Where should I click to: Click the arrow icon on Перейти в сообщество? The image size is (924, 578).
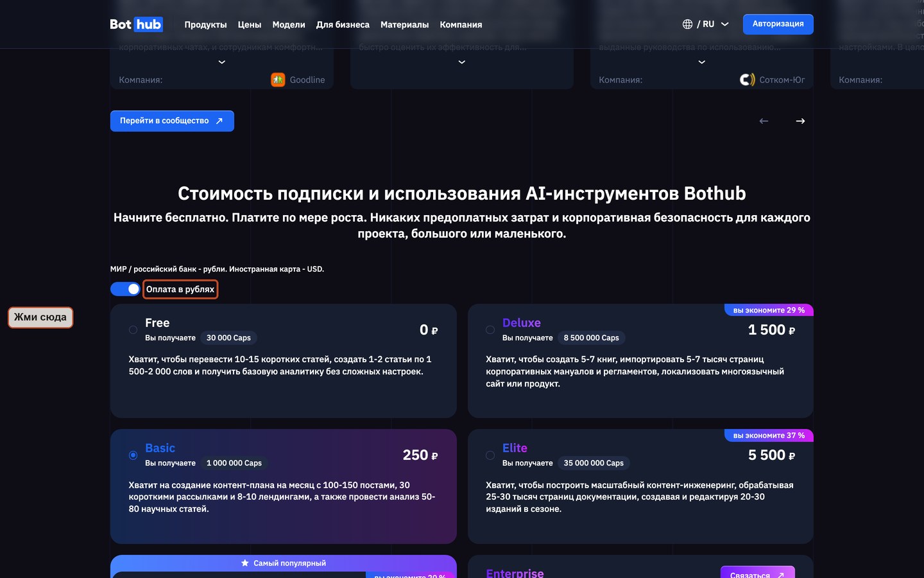(219, 121)
